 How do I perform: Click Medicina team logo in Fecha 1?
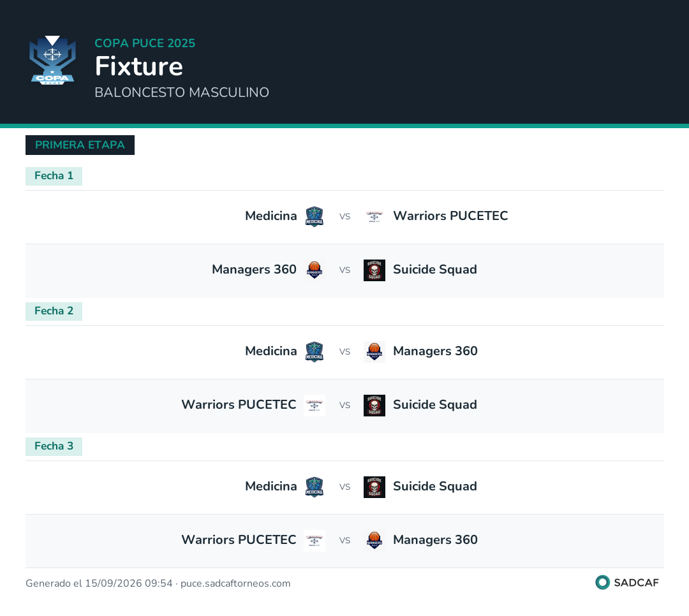[x=314, y=217]
